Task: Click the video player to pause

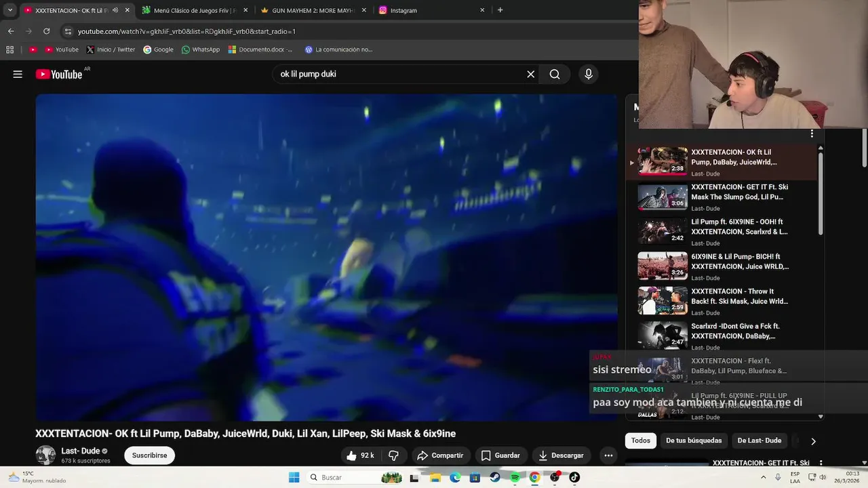Action: coord(326,258)
